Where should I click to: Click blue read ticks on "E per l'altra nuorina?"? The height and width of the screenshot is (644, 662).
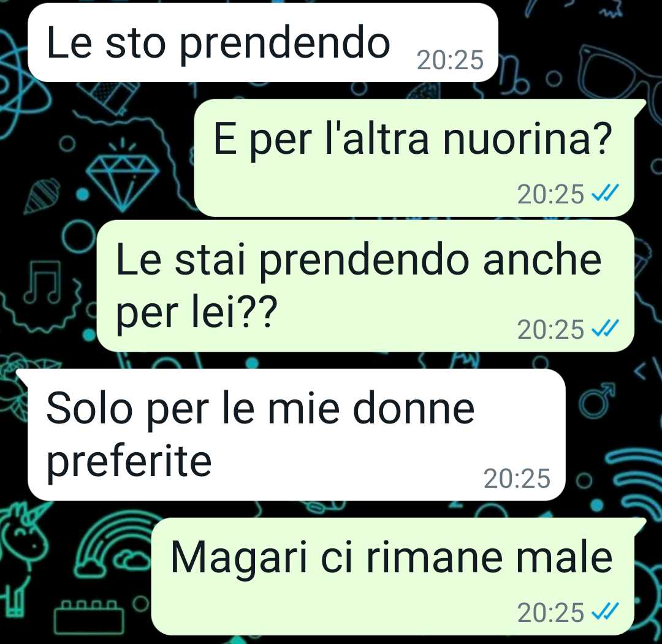tap(605, 193)
